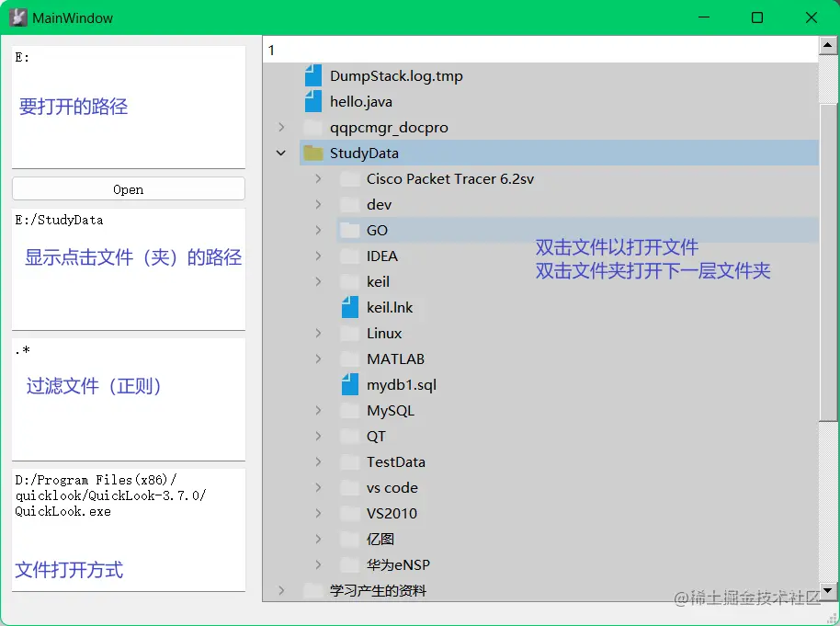Expand the MATLAB folder arrow

tap(318, 359)
